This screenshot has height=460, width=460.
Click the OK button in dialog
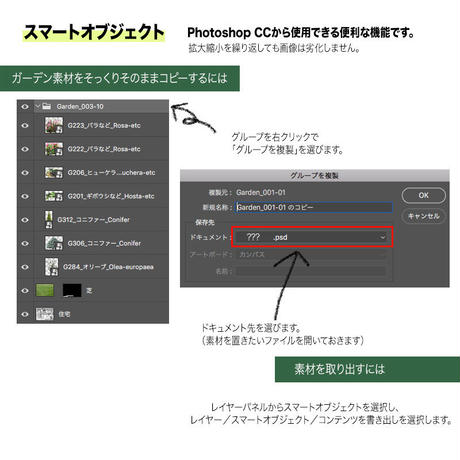click(423, 195)
